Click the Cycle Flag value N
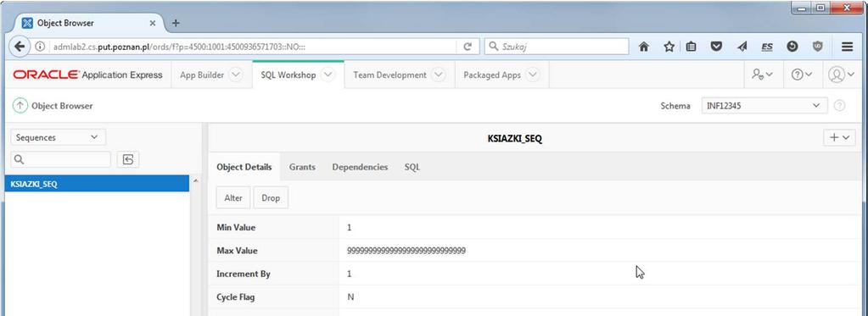The height and width of the screenshot is (316, 868). [x=350, y=297]
